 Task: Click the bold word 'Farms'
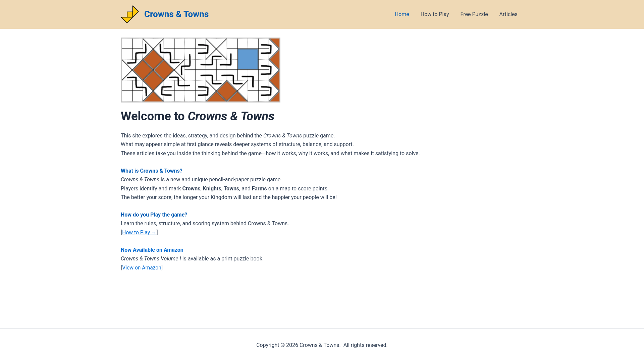pos(259,188)
